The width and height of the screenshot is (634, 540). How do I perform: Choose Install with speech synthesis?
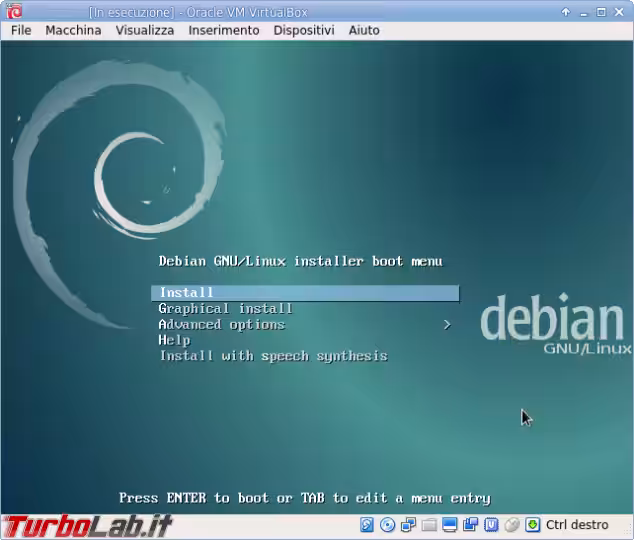[x=273, y=356]
